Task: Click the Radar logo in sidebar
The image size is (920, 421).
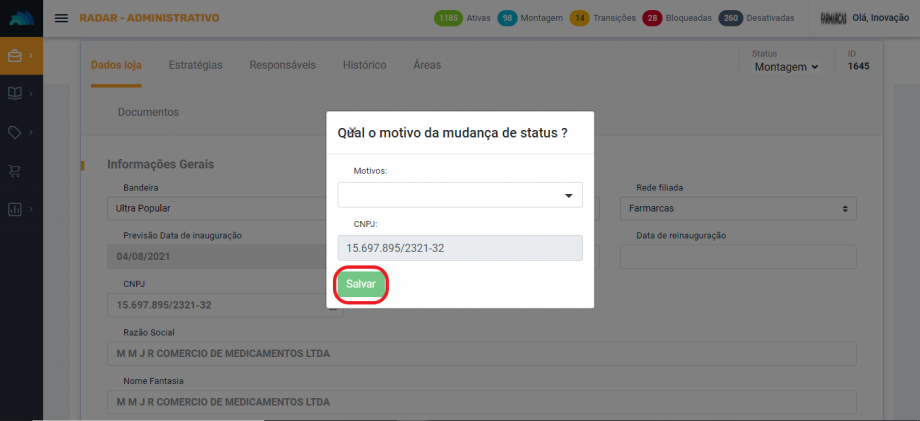Action: pyautogui.click(x=21, y=18)
